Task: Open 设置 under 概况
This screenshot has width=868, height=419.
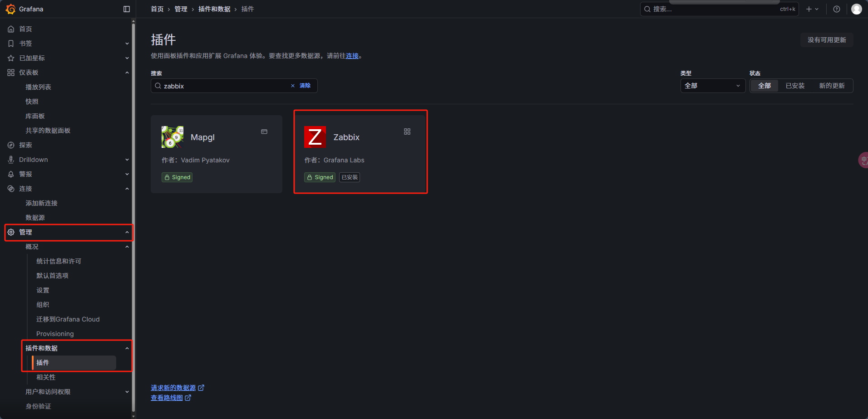Action: coord(43,290)
